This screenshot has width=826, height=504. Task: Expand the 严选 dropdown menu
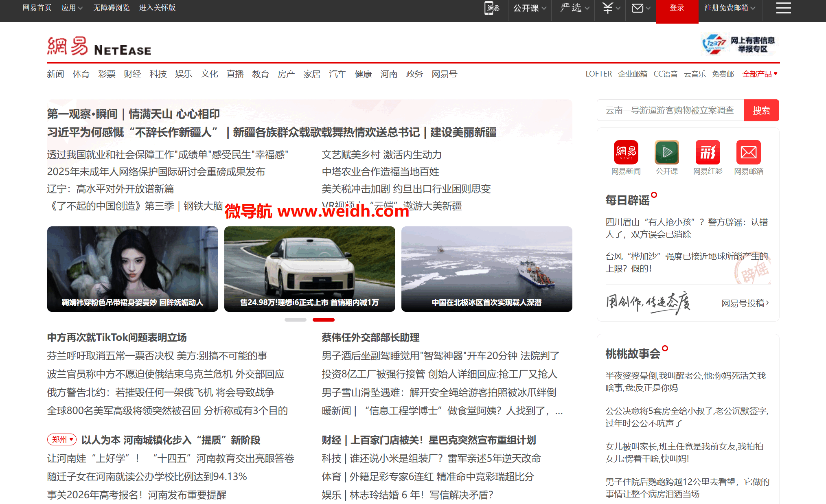(575, 8)
